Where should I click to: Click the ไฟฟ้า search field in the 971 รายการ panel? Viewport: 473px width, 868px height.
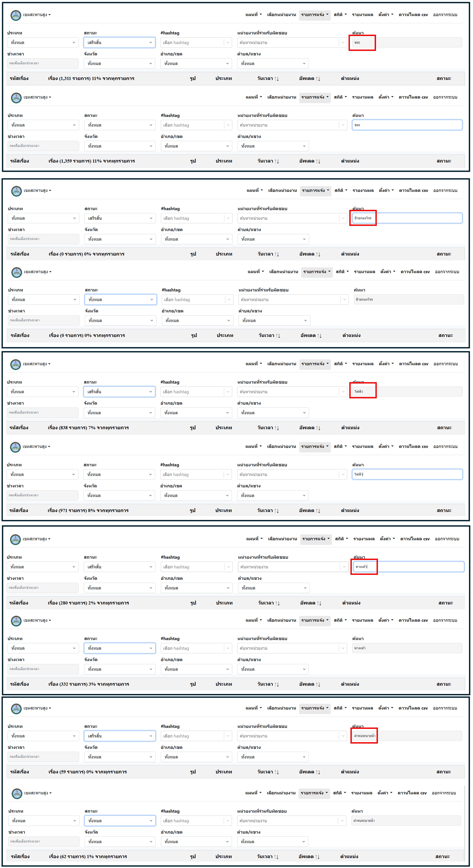pos(407,474)
